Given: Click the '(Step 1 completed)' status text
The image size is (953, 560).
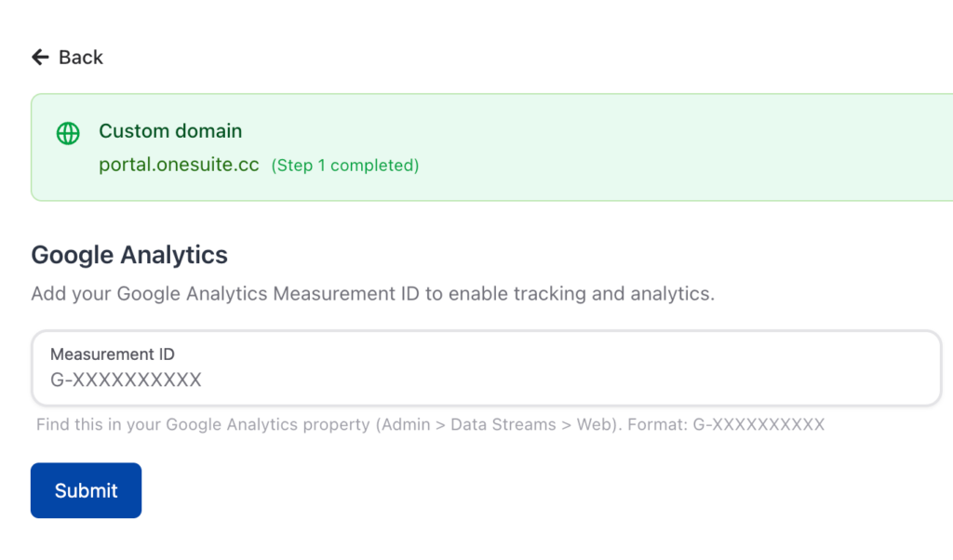Looking at the screenshot, I should click(x=345, y=166).
